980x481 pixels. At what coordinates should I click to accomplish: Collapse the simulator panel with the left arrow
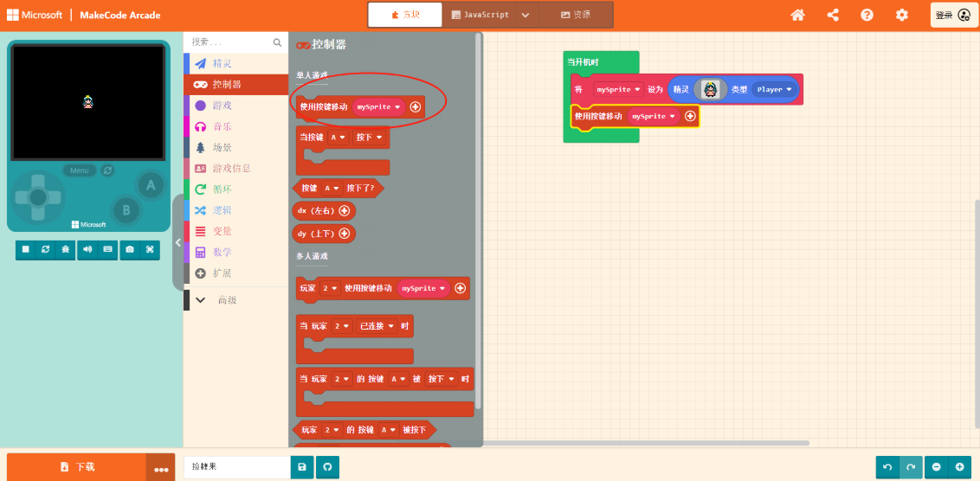click(x=178, y=243)
